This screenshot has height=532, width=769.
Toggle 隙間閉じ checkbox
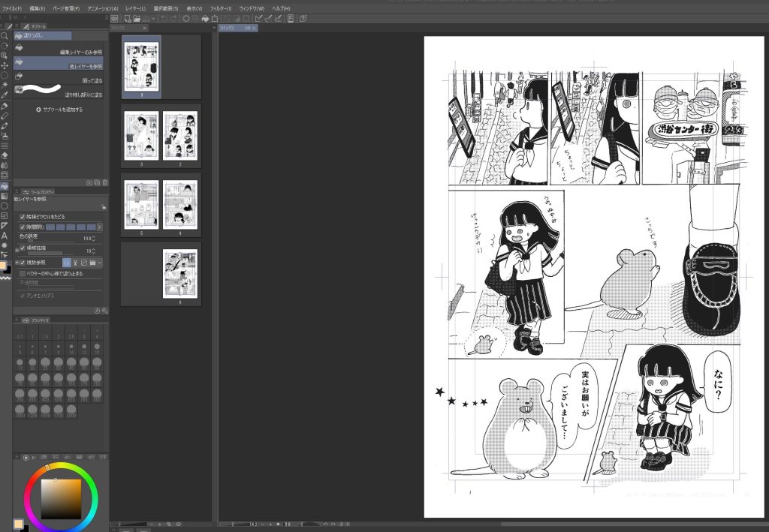pyautogui.click(x=22, y=226)
